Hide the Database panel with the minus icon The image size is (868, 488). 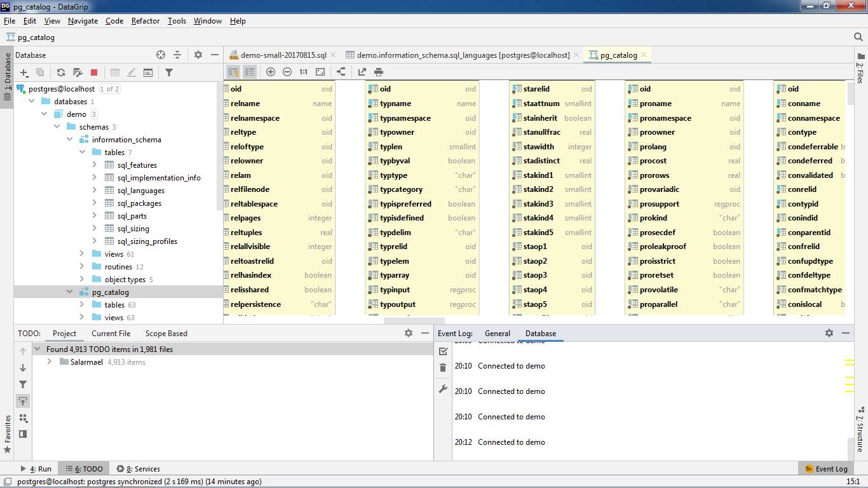(215, 55)
